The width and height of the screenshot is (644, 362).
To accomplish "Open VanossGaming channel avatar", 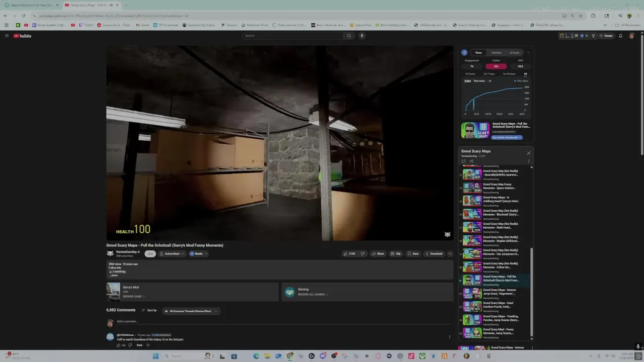I will [110, 253].
